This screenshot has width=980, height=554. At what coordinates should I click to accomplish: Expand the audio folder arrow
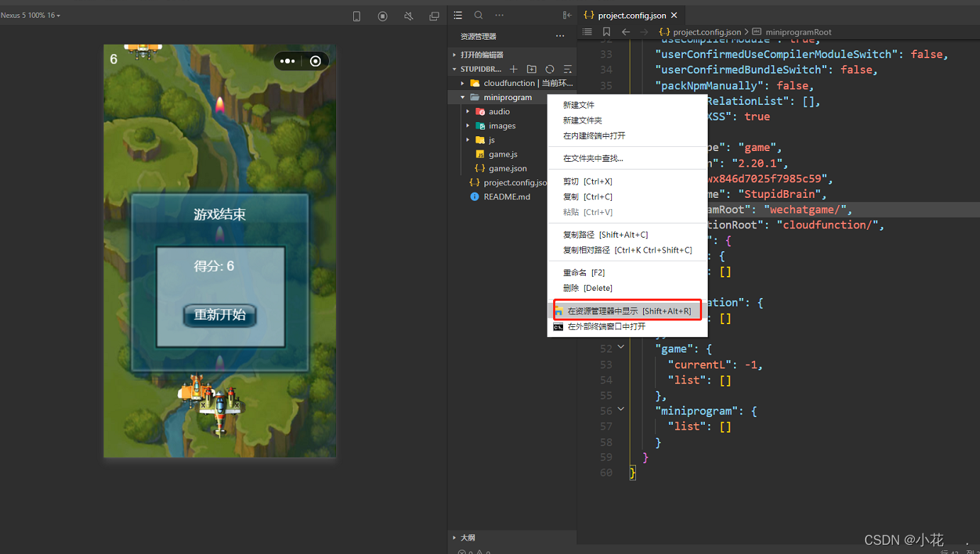pyautogui.click(x=468, y=111)
